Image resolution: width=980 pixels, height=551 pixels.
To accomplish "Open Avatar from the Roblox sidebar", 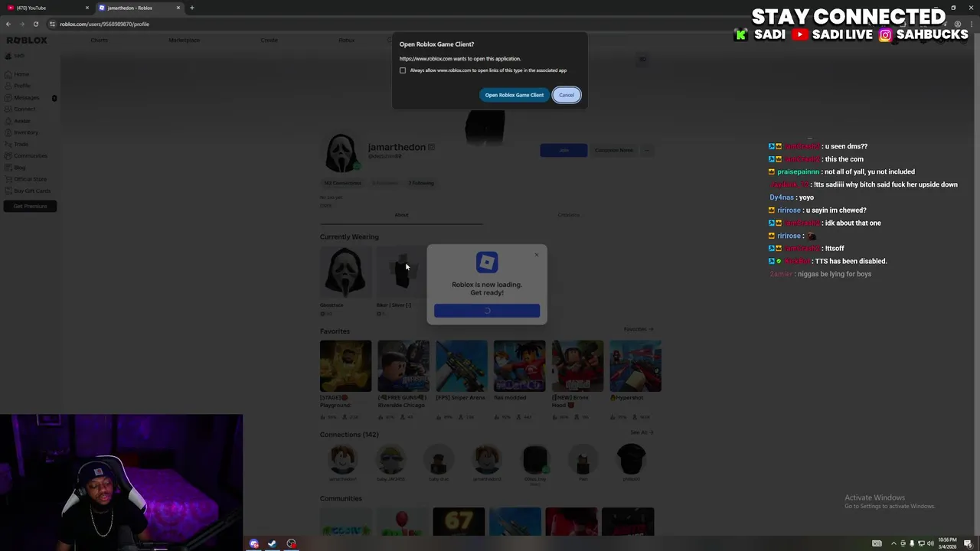I will coord(22,120).
